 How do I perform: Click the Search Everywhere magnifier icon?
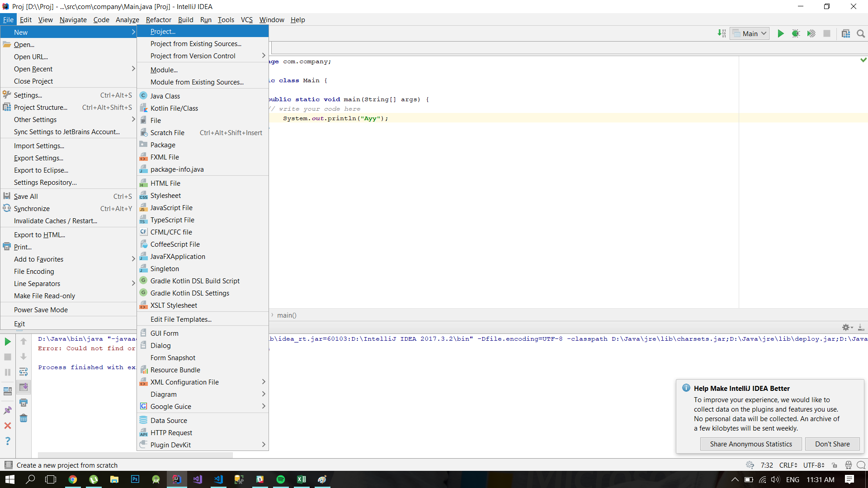tap(861, 33)
